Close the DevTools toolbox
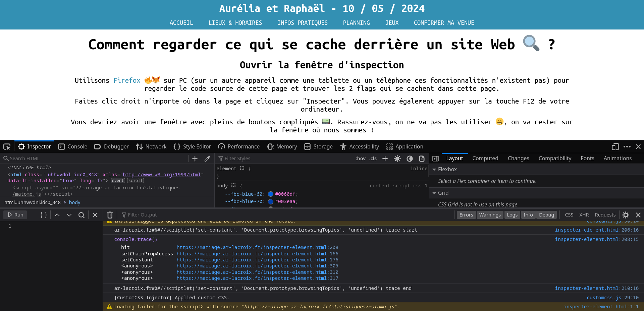Viewport: 644px width, 311px height. pyautogui.click(x=638, y=146)
